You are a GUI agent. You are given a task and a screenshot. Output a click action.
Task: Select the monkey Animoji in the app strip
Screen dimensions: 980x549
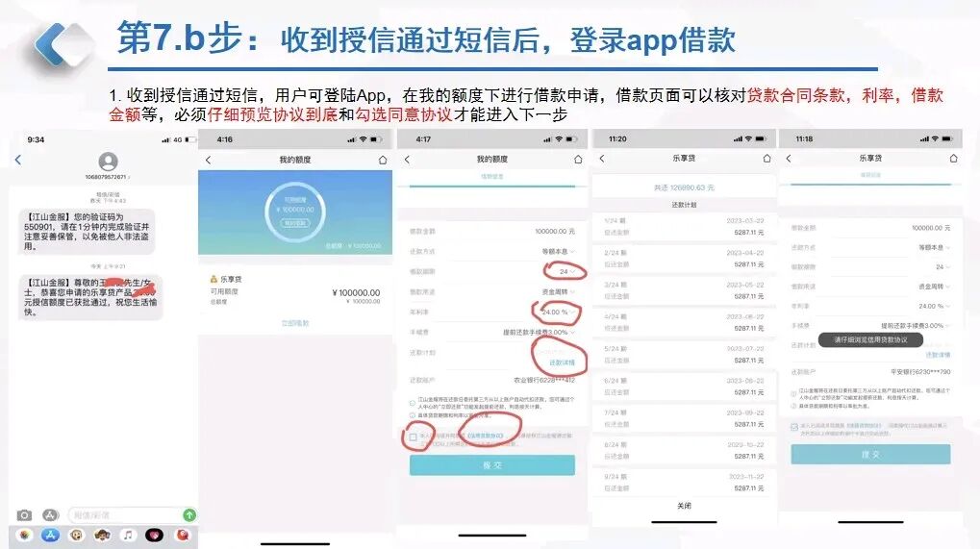coord(76,535)
